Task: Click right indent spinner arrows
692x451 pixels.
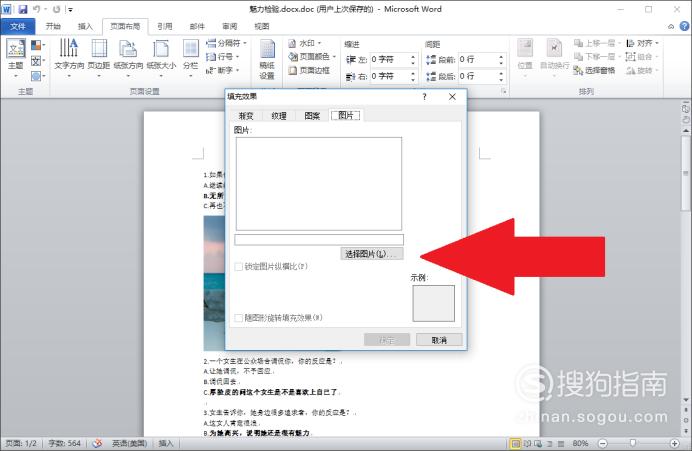Action: tap(413, 76)
